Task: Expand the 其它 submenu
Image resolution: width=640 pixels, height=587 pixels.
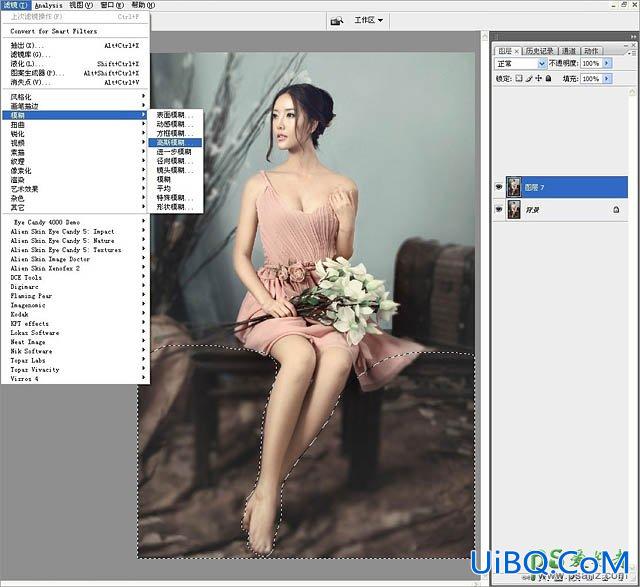Action: point(75,207)
